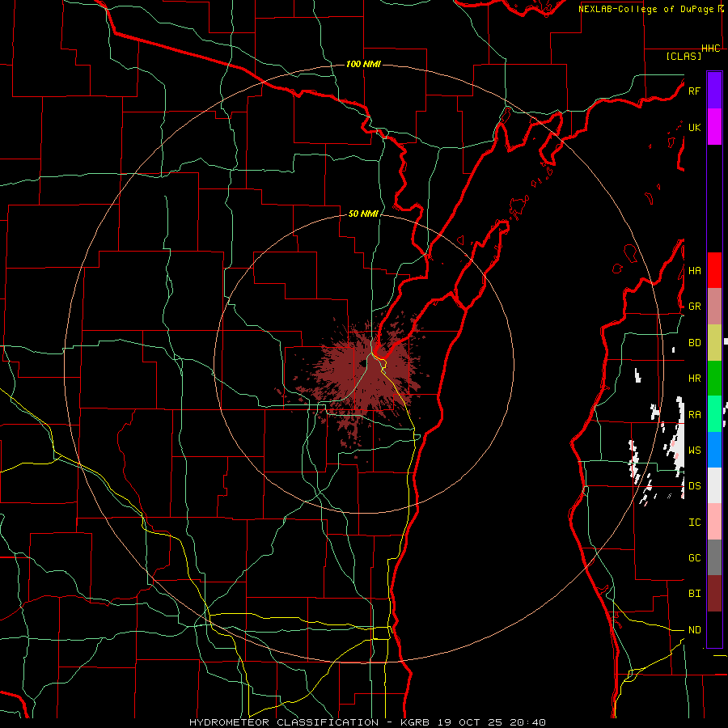Screen dimensions: 728x728
Task: Select the BD yellow legend swatch
Action: point(714,342)
